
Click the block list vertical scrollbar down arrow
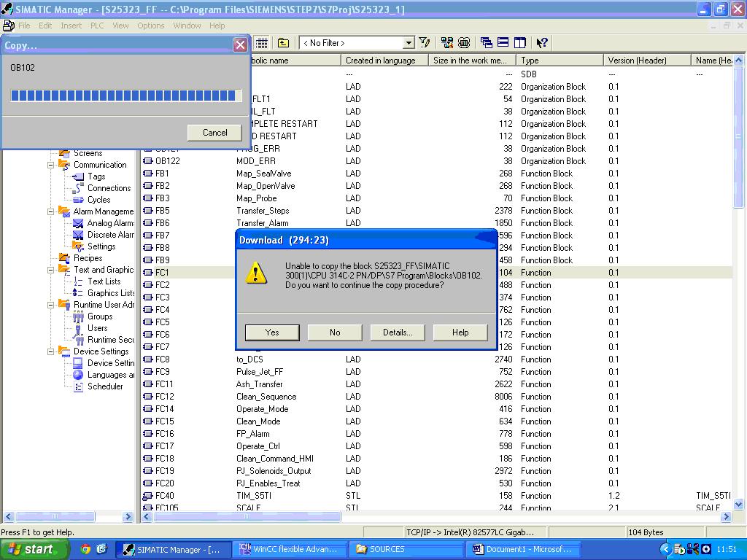738,505
